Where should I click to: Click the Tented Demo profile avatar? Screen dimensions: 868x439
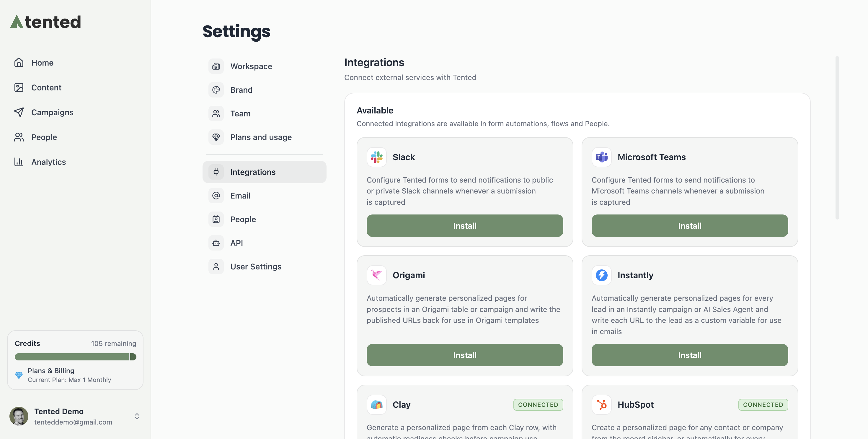(x=19, y=416)
